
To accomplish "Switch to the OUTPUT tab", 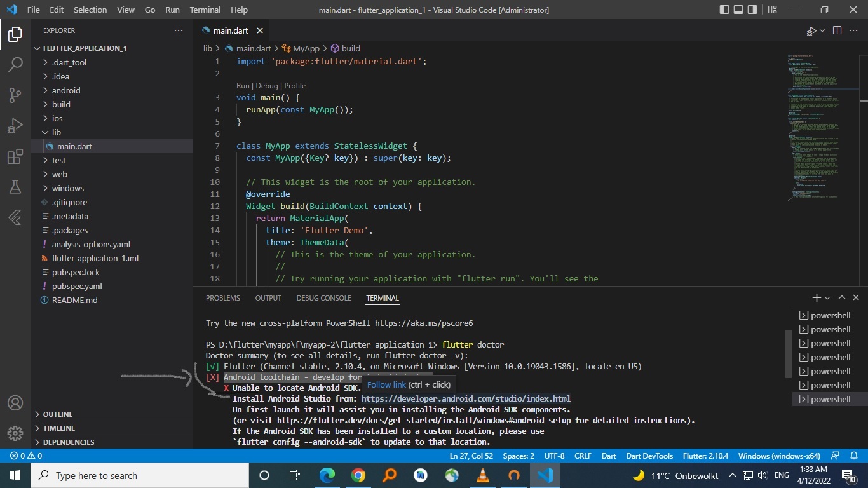I will point(268,297).
